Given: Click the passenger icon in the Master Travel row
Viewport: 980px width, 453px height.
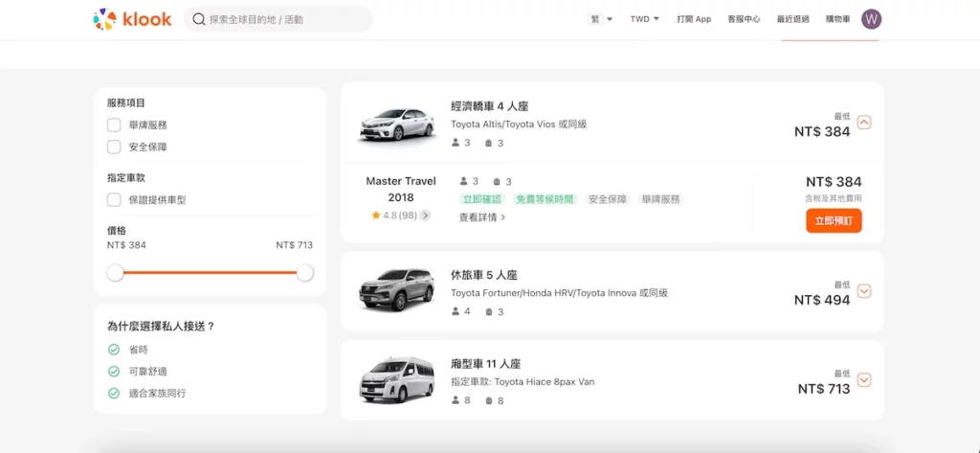Looking at the screenshot, I should (464, 181).
